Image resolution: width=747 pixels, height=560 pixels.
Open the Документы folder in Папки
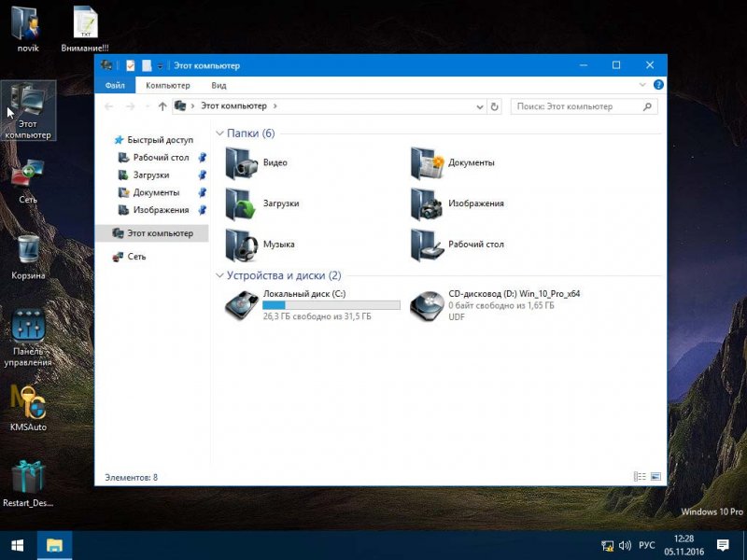428,162
